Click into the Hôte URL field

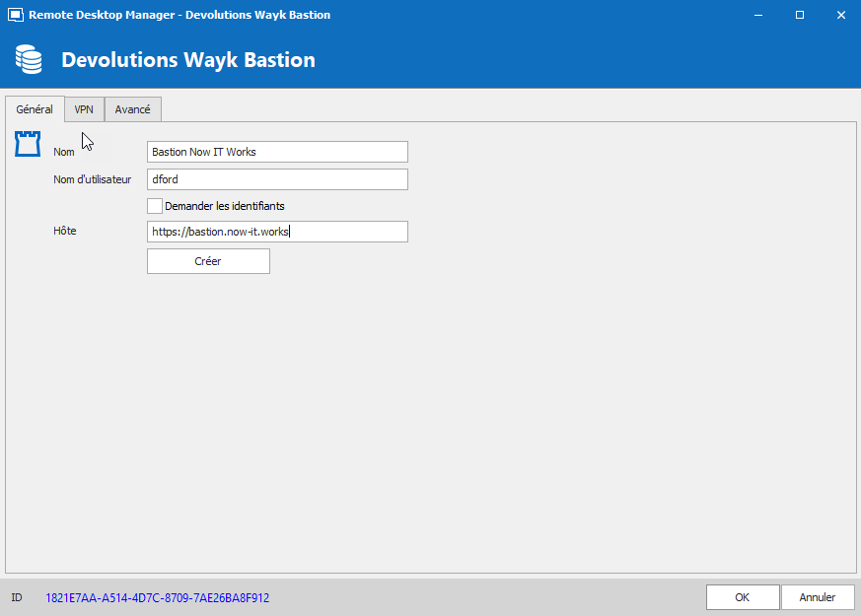(x=277, y=232)
